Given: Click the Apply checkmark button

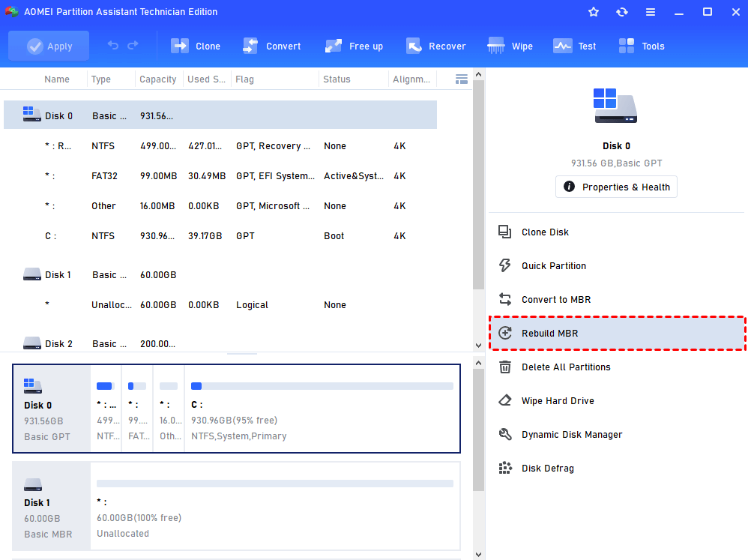Looking at the screenshot, I should tap(49, 46).
